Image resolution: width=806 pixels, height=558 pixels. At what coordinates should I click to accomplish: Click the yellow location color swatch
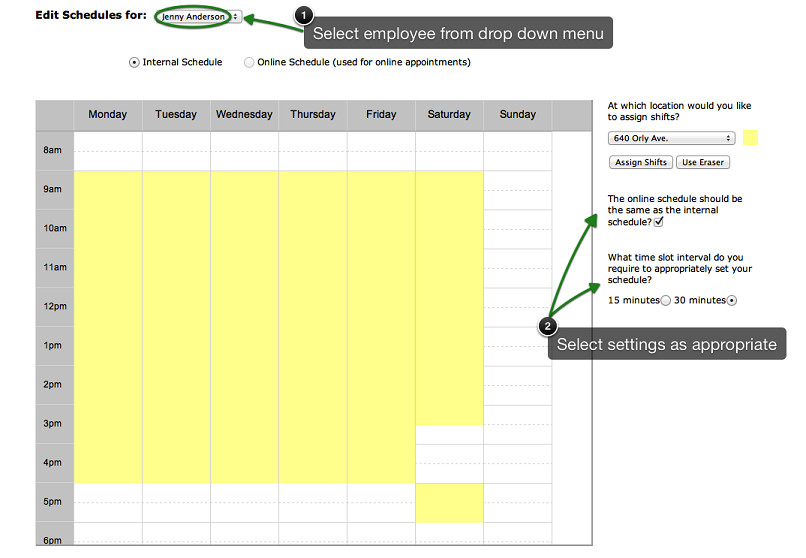[x=750, y=138]
